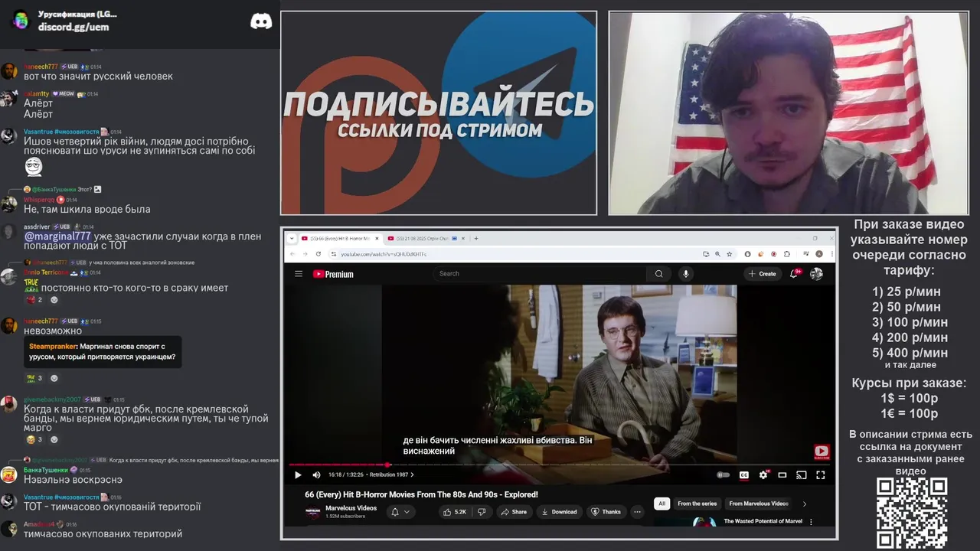Open the YouTube guide hamburger menu

click(299, 274)
